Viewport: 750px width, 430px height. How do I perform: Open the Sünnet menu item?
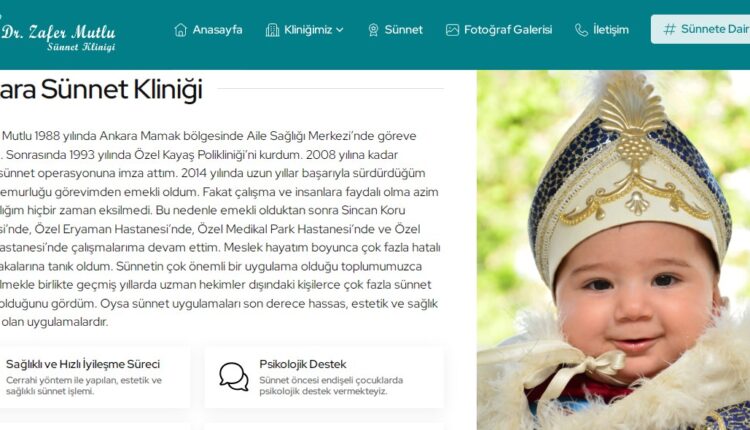coord(395,30)
